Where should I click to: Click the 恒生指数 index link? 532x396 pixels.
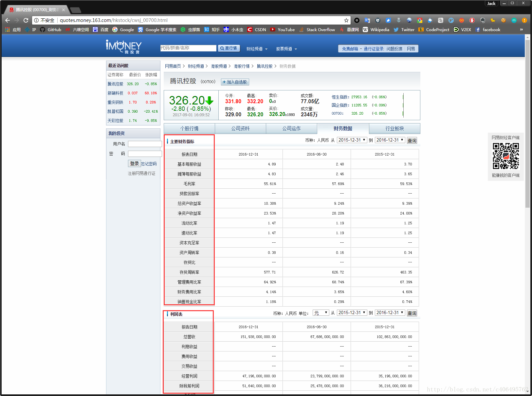(340, 97)
